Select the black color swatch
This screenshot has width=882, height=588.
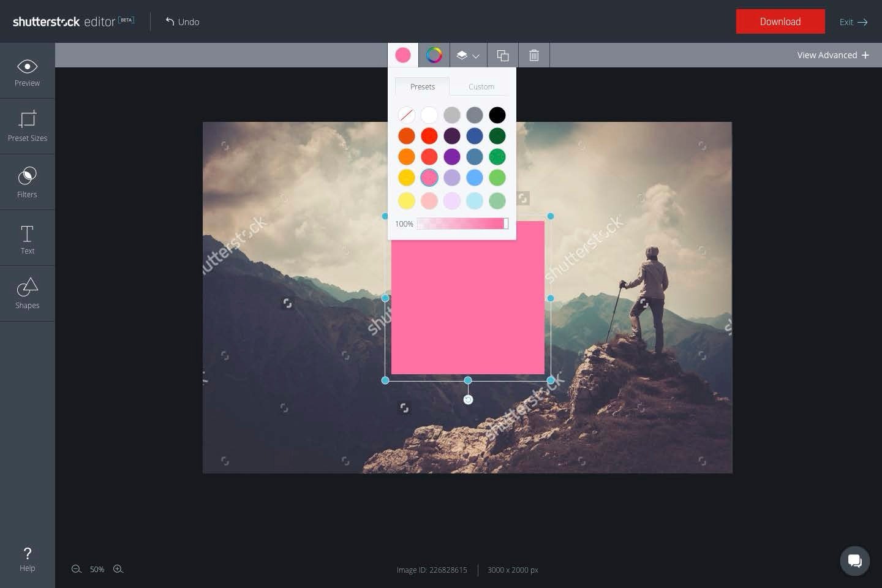pyautogui.click(x=497, y=115)
